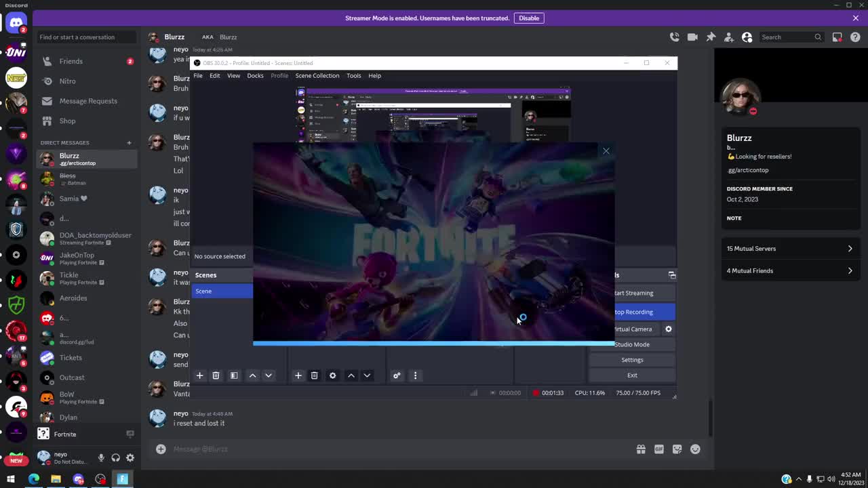The width and height of the screenshot is (868, 488).
Task: Click the Discord Search box
Action: point(791,37)
